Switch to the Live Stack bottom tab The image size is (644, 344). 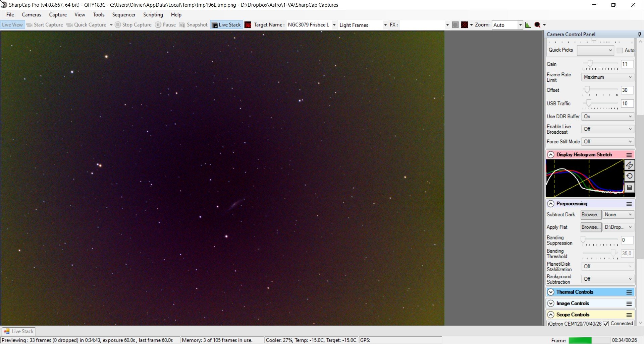coord(19,331)
